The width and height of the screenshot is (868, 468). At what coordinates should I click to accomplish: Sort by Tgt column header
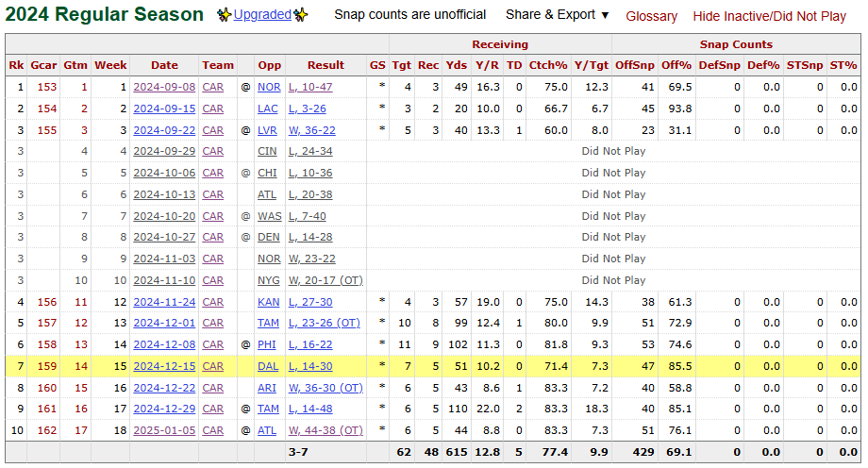click(401, 65)
